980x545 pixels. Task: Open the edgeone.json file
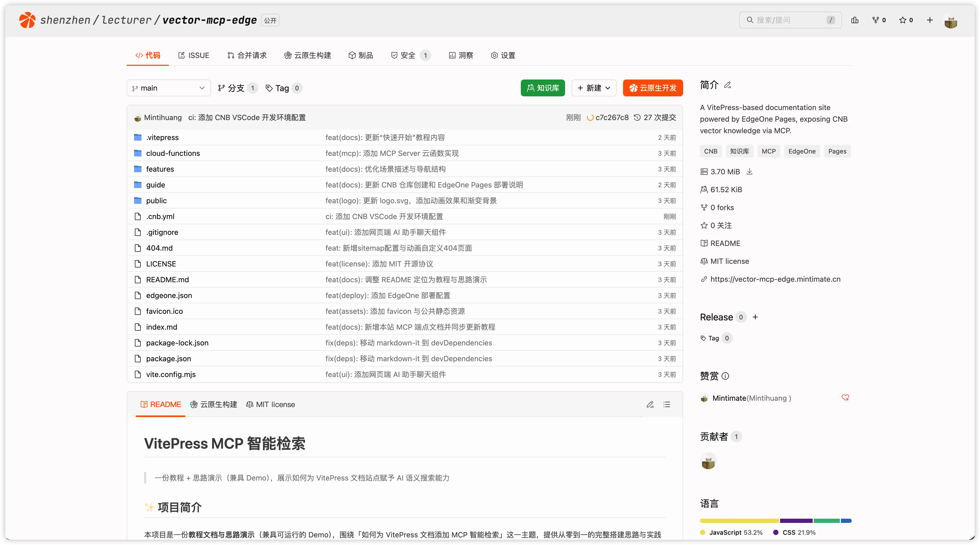coord(169,295)
